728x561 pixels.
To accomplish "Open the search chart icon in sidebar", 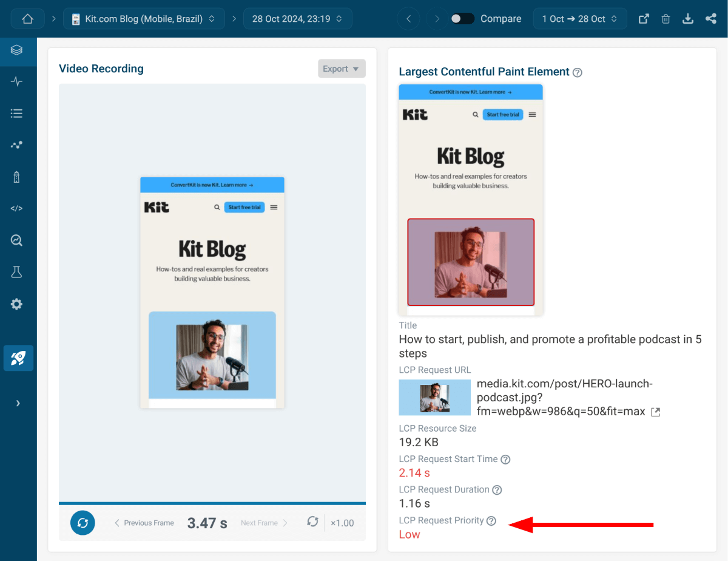I will 16,240.
